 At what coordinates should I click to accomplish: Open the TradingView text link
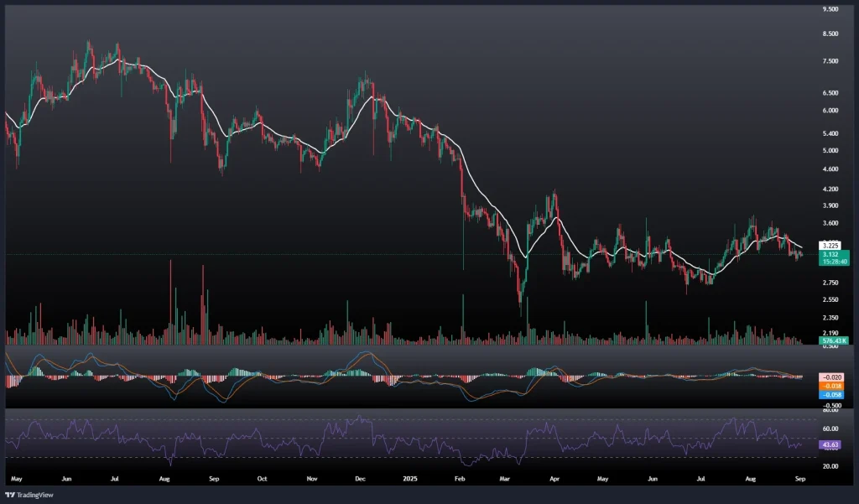[39, 495]
